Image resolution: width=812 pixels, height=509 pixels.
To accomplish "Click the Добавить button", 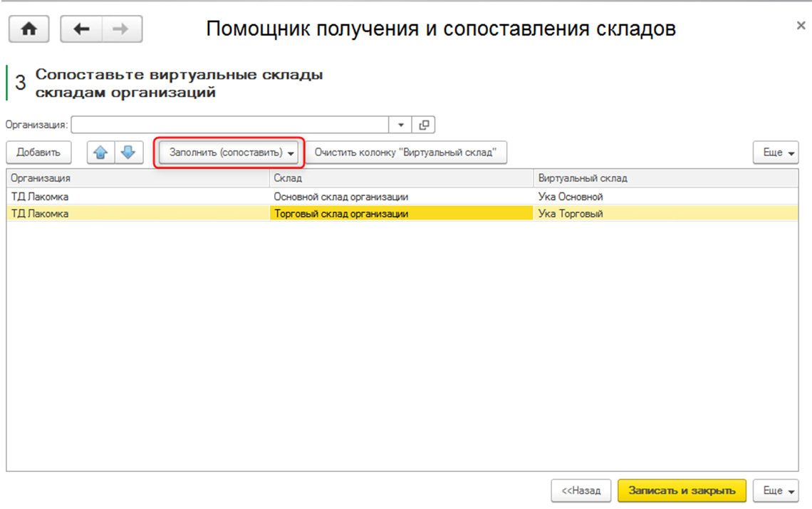I will point(38,153).
